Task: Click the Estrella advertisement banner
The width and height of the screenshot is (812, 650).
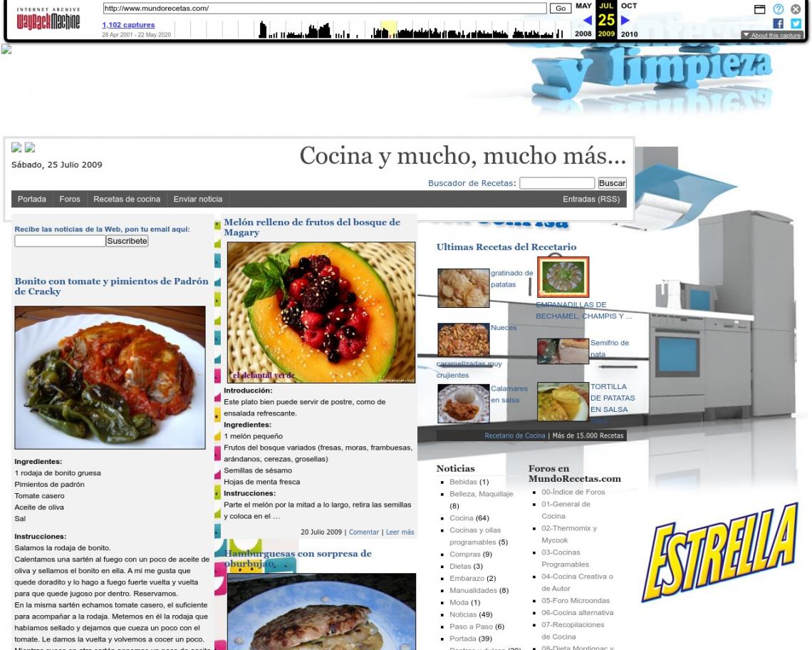Action: pyautogui.click(x=720, y=554)
